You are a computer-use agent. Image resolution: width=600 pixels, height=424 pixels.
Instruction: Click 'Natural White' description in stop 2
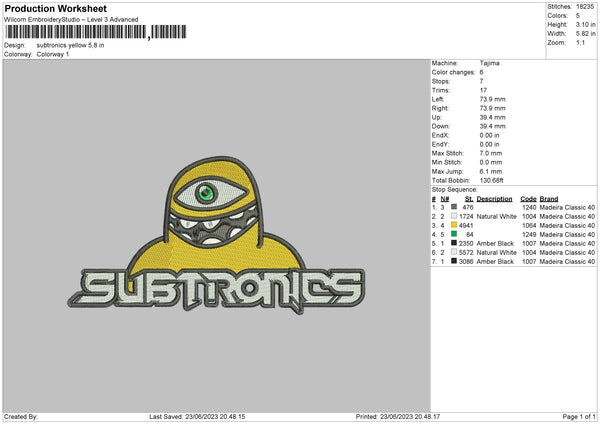(x=496, y=217)
